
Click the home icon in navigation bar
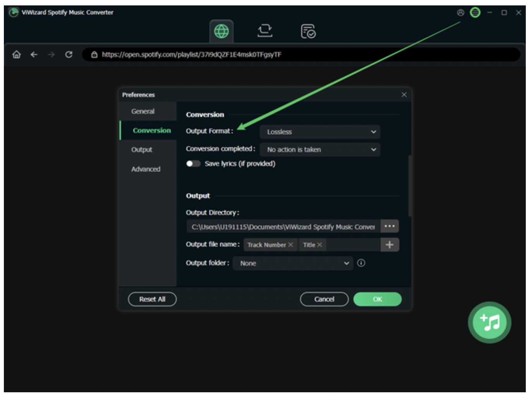17,55
